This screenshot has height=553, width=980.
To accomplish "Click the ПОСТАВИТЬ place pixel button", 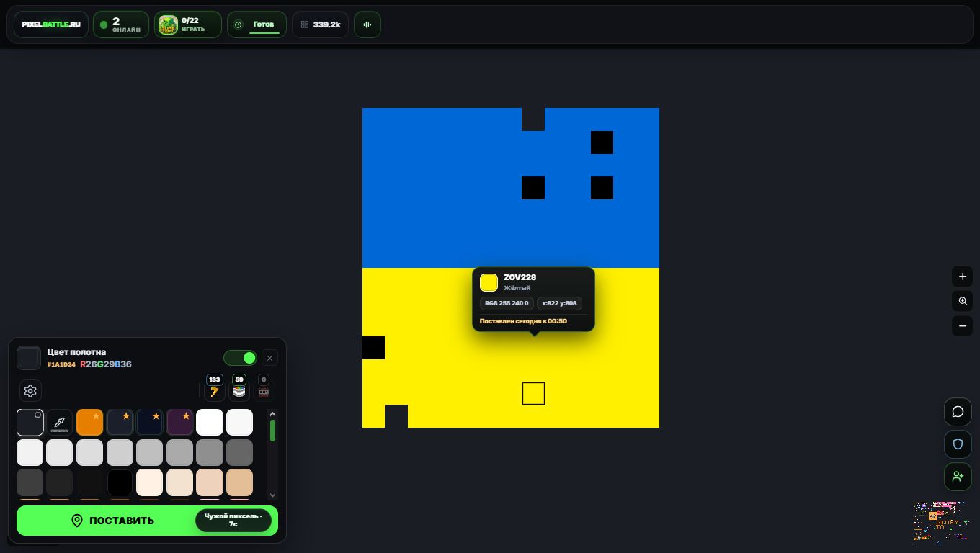I will (x=147, y=521).
